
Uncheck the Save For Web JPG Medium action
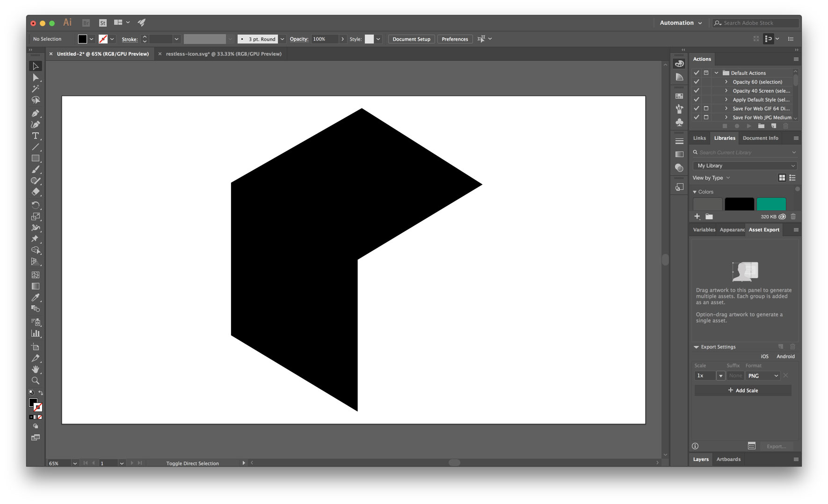pyautogui.click(x=697, y=117)
